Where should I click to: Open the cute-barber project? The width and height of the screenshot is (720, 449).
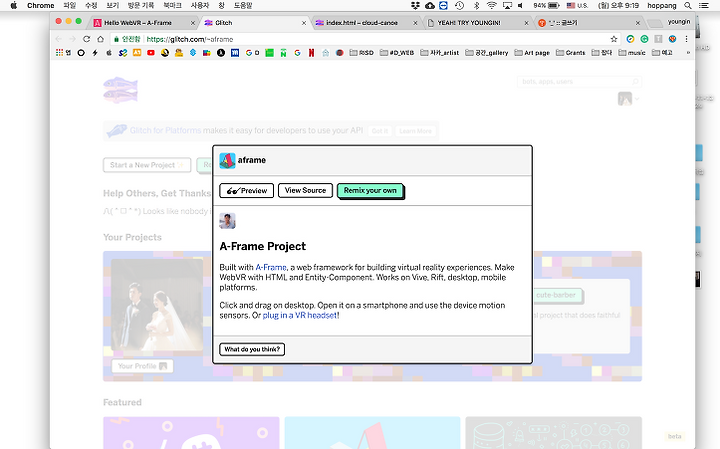click(556, 295)
